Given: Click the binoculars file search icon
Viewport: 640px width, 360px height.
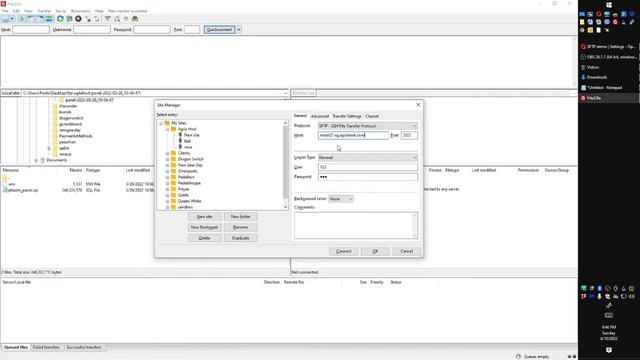Looking at the screenshot, I should [x=135, y=19].
